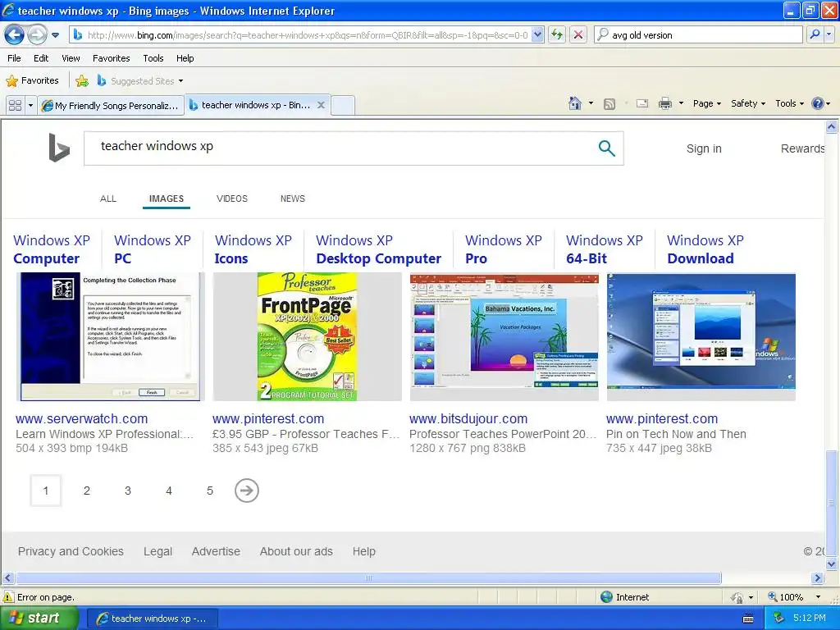Viewport: 840px width, 630px height.
Task: Switch to My Friendly Songs tab
Action: (x=111, y=106)
